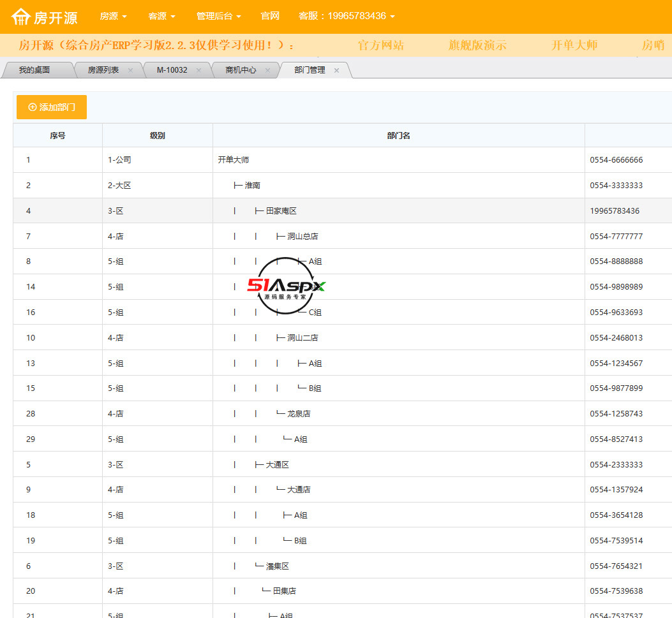The height and width of the screenshot is (618, 672).
Task: Switch to the 我的桌面 tab
Action: coord(34,70)
